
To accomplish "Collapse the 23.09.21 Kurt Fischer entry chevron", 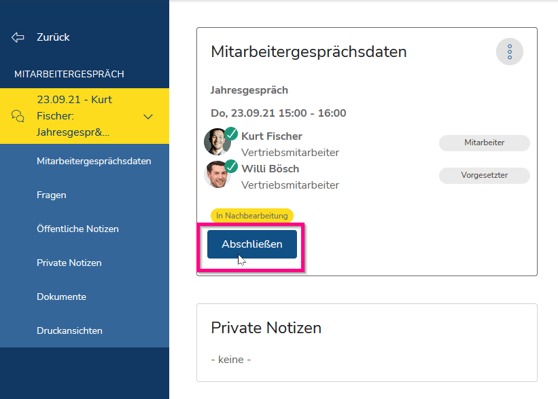I will click(x=148, y=116).
